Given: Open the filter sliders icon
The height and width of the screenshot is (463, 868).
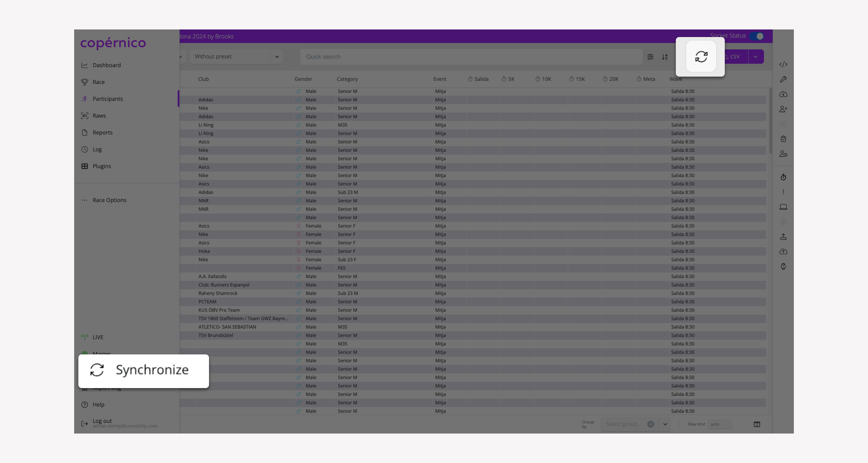Looking at the screenshot, I should point(651,57).
